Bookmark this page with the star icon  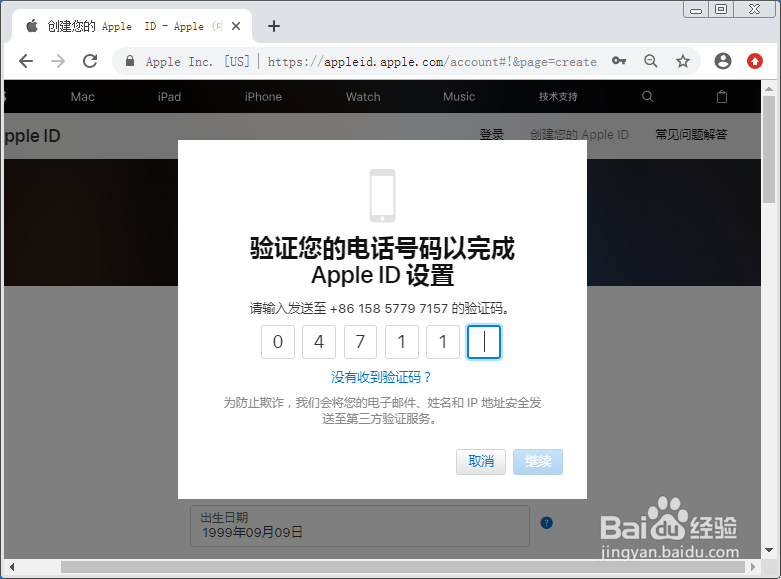tap(683, 61)
